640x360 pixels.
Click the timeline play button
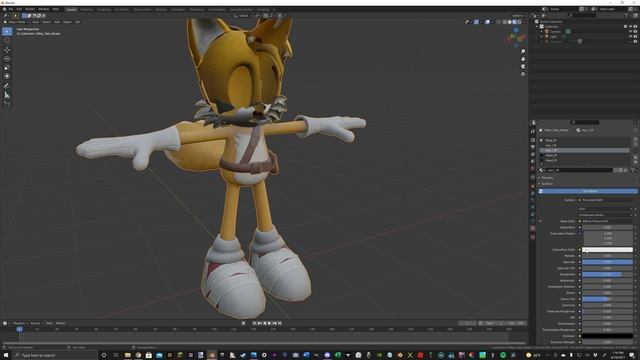pos(269,323)
